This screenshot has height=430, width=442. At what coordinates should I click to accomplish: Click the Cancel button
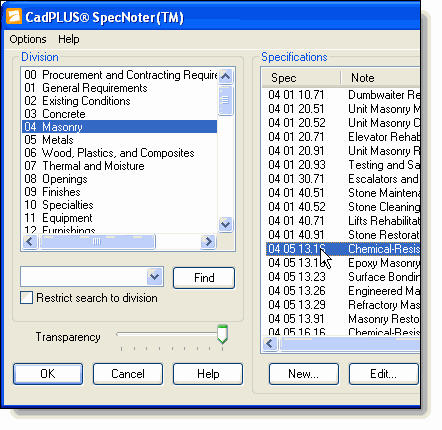point(128,374)
